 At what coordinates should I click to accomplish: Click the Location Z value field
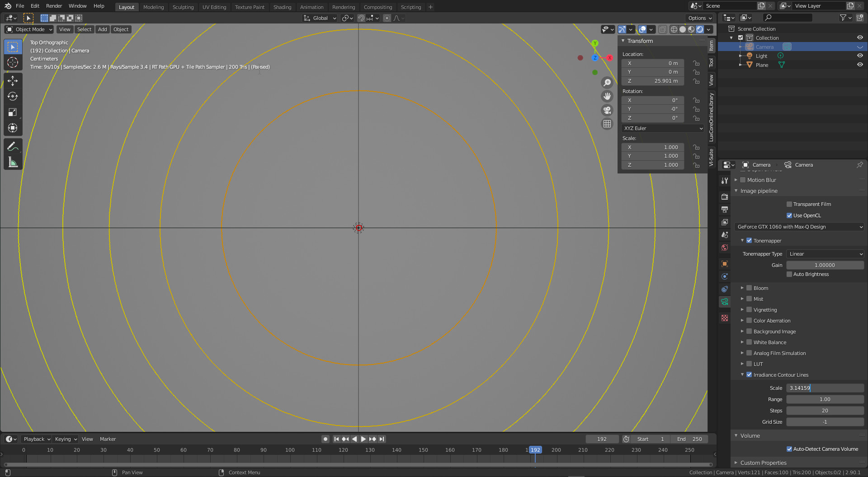point(653,81)
